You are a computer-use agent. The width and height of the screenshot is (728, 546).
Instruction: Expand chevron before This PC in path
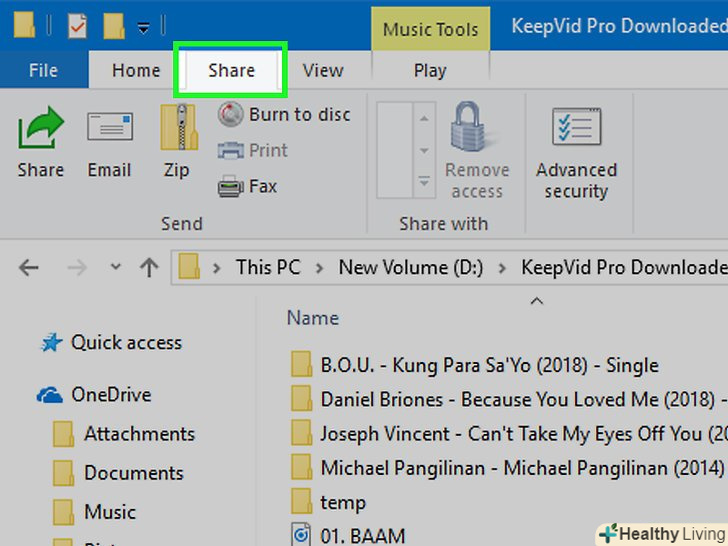[x=216, y=268]
